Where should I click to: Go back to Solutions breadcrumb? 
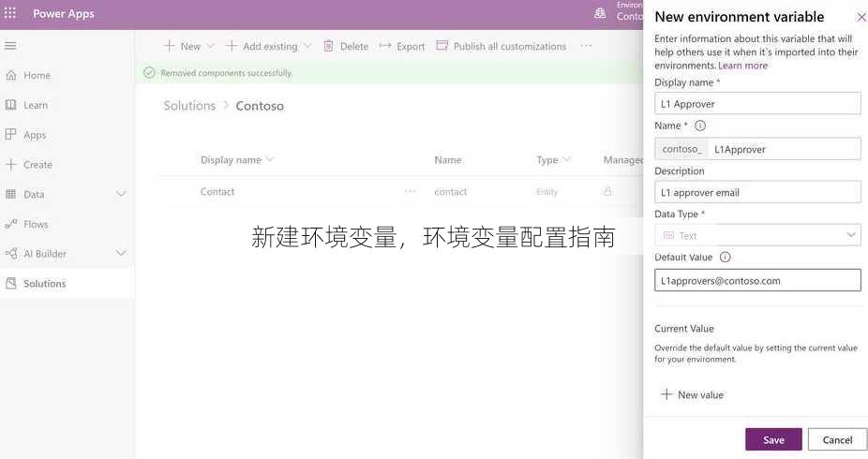tap(189, 106)
